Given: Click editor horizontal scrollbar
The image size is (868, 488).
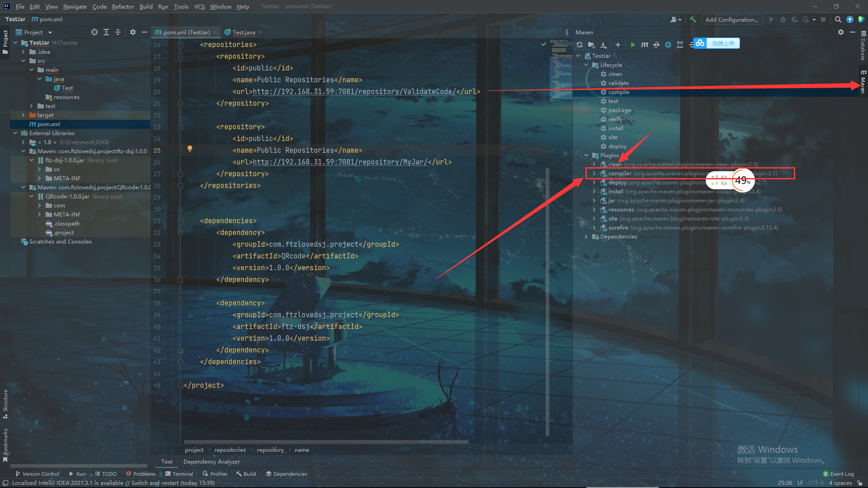Looking at the screenshot, I should point(325,441).
